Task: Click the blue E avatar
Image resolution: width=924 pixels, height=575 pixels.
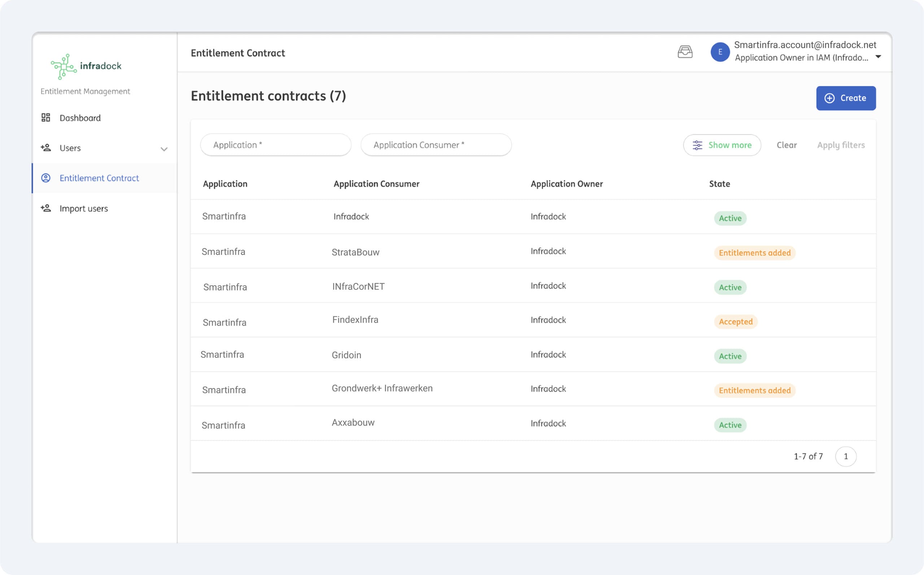Action: pyautogui.click(x=720, y=52)
